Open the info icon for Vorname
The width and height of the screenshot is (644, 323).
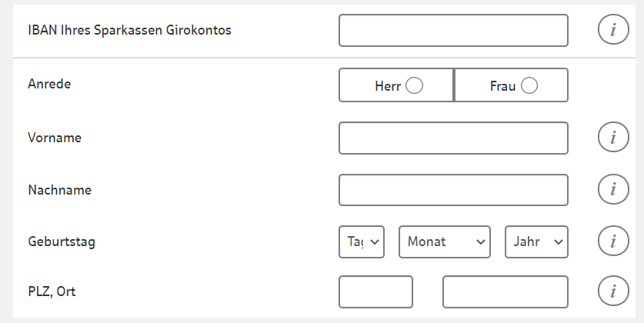coord(613,138)
